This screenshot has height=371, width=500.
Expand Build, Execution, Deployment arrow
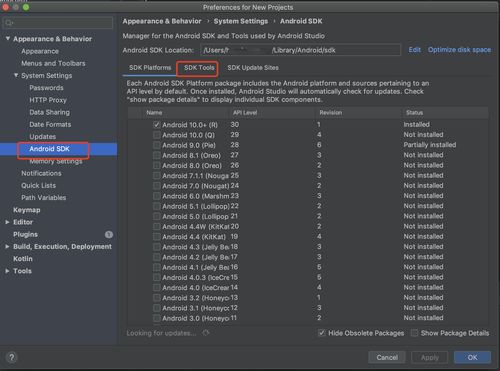click(x=7, y=246)
